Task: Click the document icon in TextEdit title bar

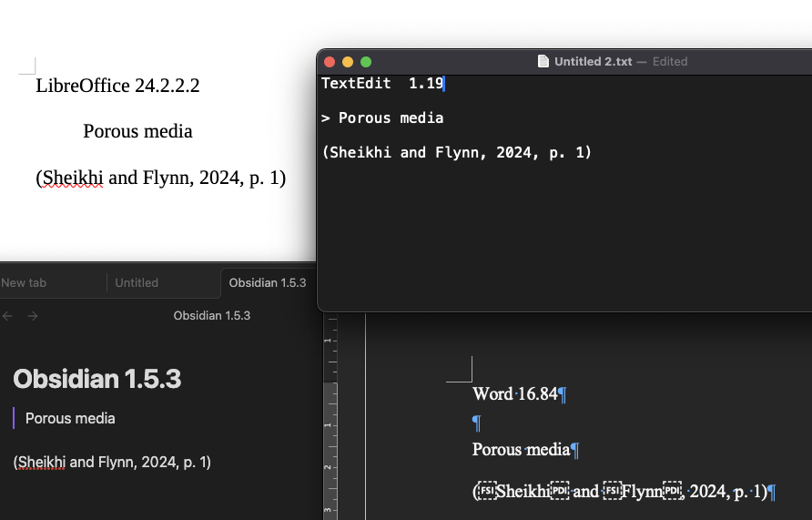Action: coord(543,62)
